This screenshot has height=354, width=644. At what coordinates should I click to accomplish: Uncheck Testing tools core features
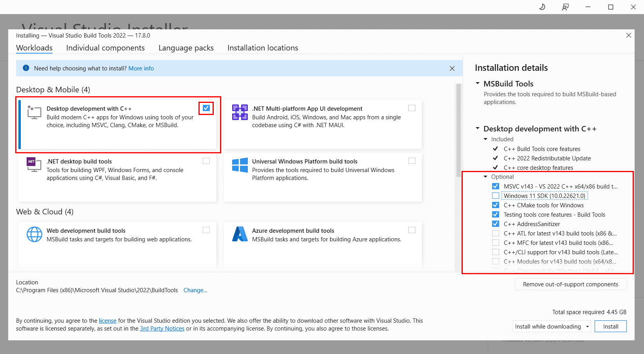coord(496,214)
